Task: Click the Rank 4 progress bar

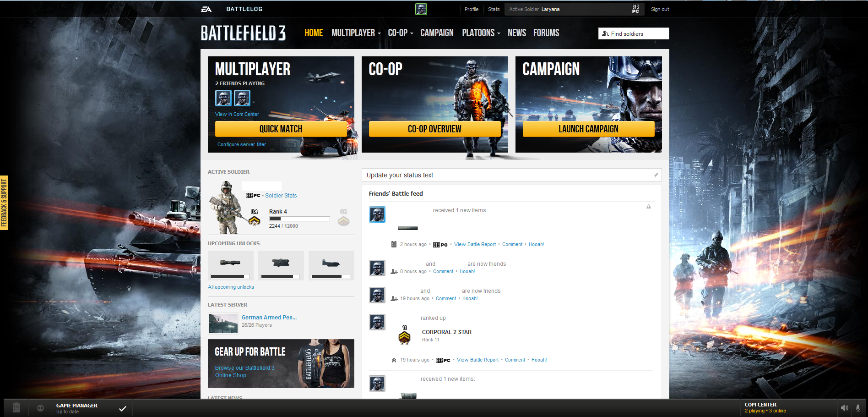Action: tap(299, 219)
